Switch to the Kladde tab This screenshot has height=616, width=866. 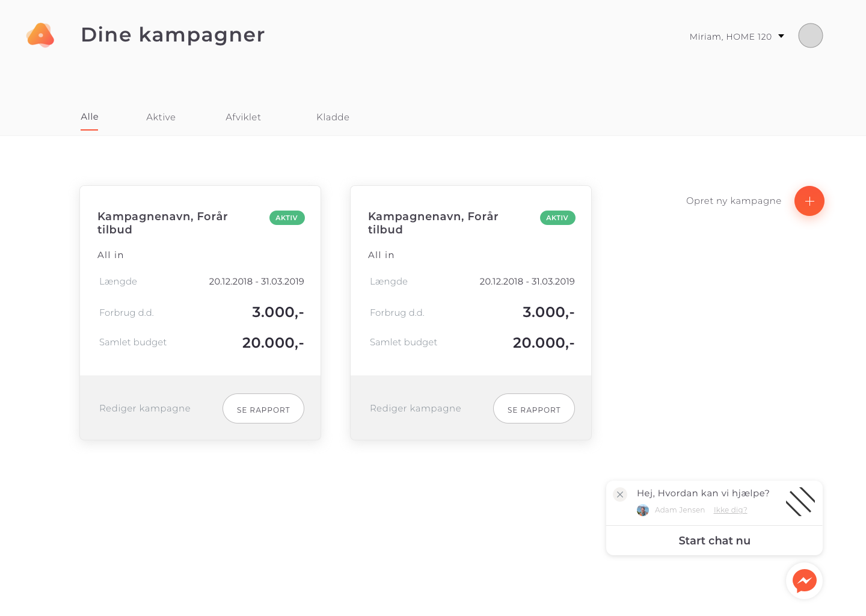(333, 117)
